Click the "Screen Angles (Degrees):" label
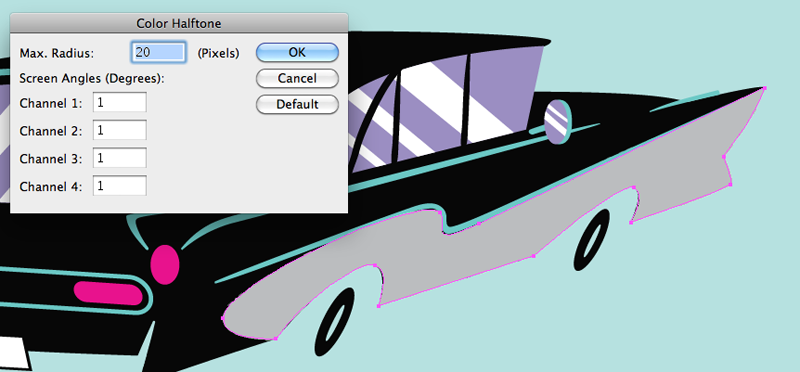This screenshot has height=372, width=800. [92, 79]
